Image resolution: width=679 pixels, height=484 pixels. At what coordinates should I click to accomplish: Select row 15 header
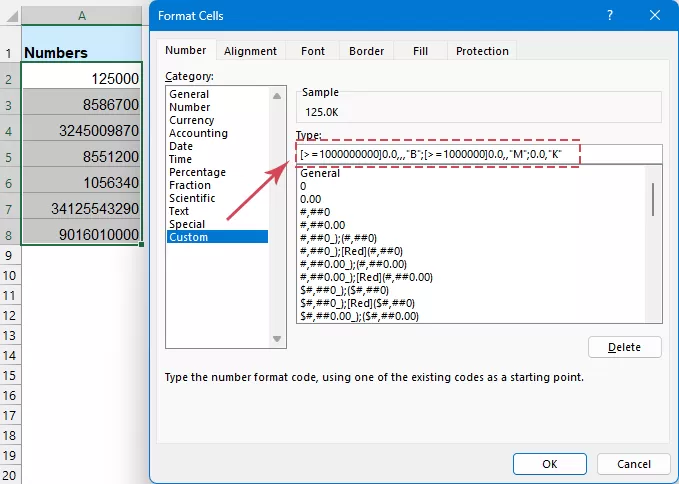(x=10, y=375)
